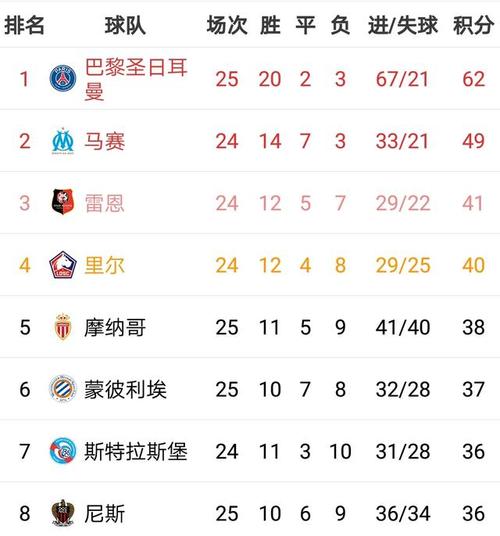The height and width of the screenshot is (536, 500).
Task: Click the Monaco club crest
Action: [63, 327]
